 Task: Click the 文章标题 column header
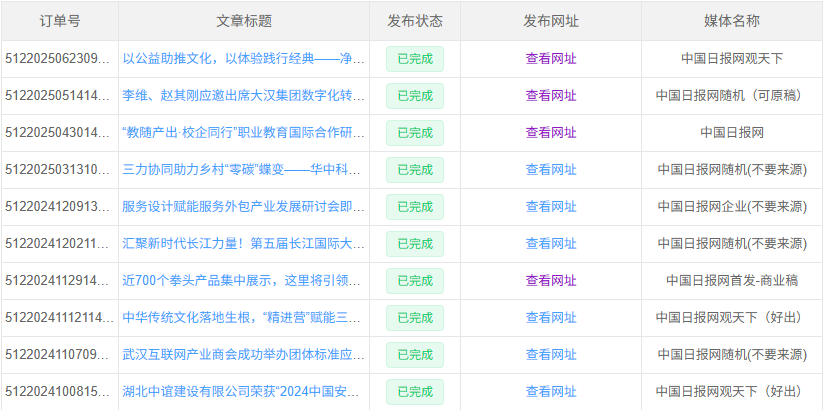(244, 21)
